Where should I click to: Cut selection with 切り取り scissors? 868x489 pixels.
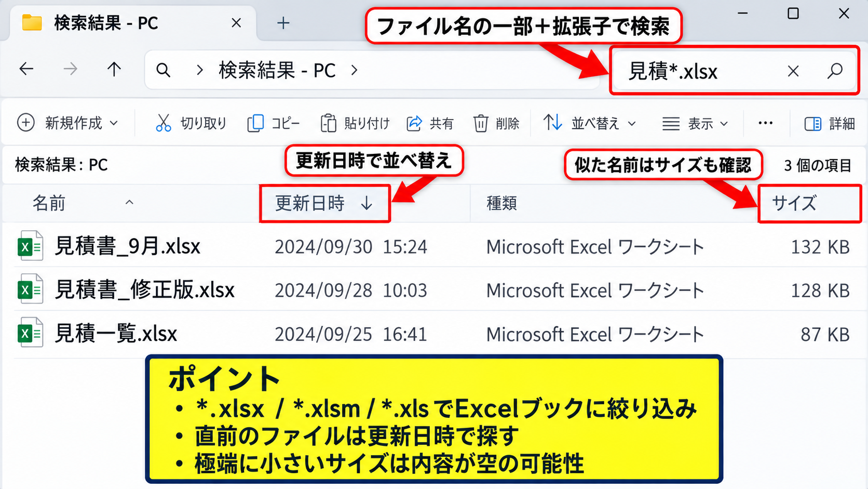point(191,123)
